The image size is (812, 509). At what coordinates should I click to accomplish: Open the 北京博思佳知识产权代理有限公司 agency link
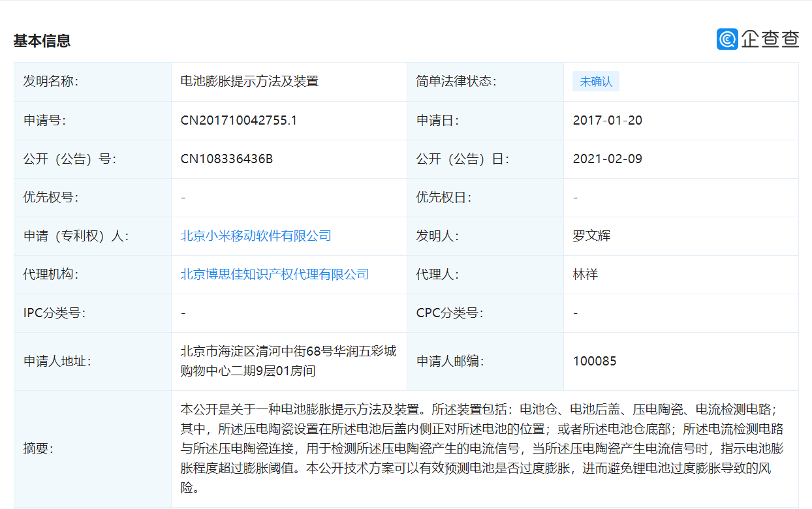point(275,275)
